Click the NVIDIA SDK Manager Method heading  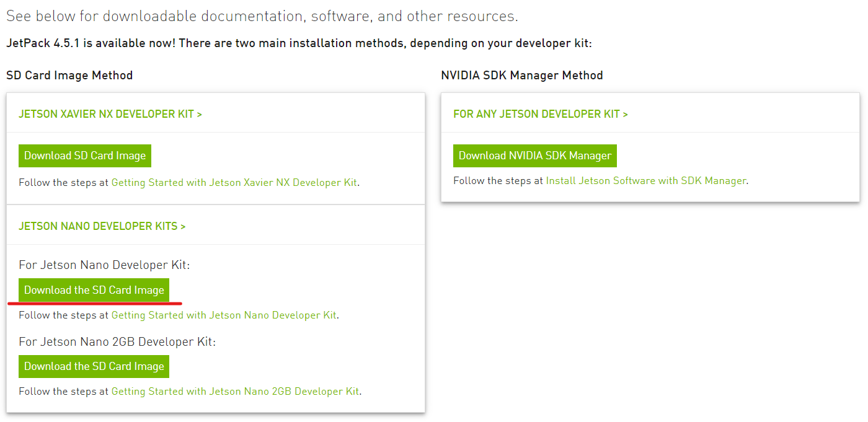pos(521,76)
